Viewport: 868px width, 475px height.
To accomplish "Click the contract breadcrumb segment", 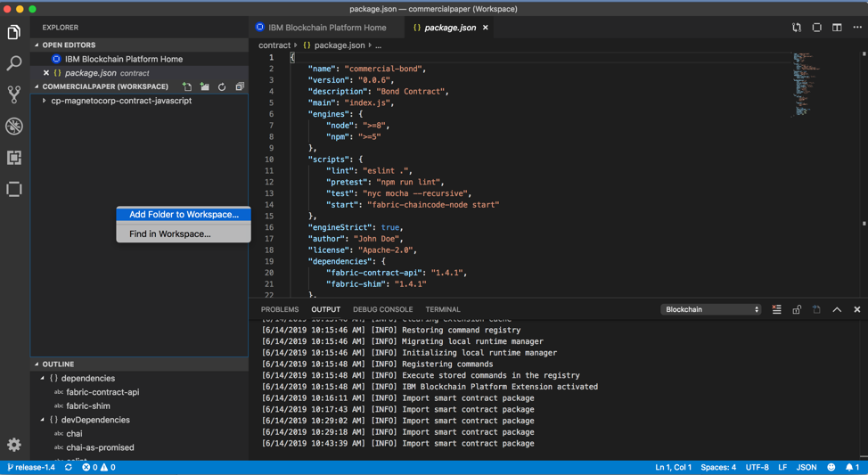I will tap(274, 45).
